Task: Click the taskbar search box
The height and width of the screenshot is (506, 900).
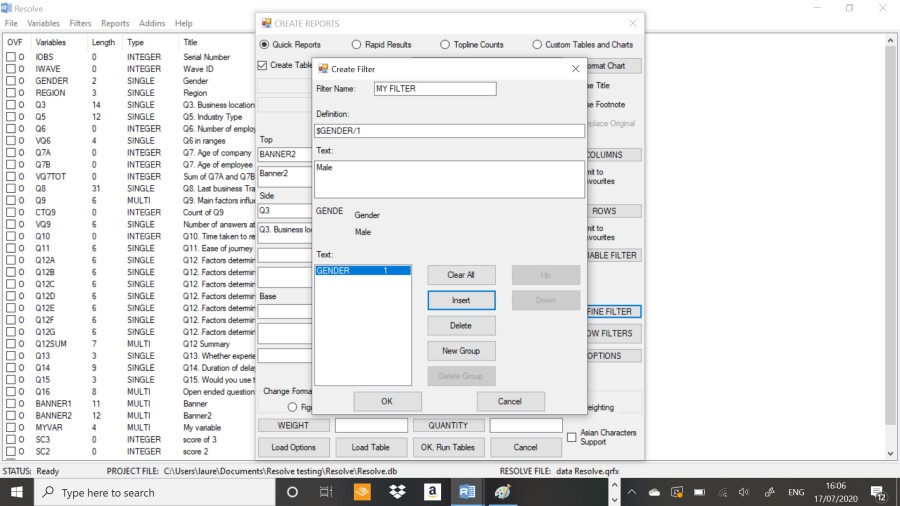Action: coord(155,492)
